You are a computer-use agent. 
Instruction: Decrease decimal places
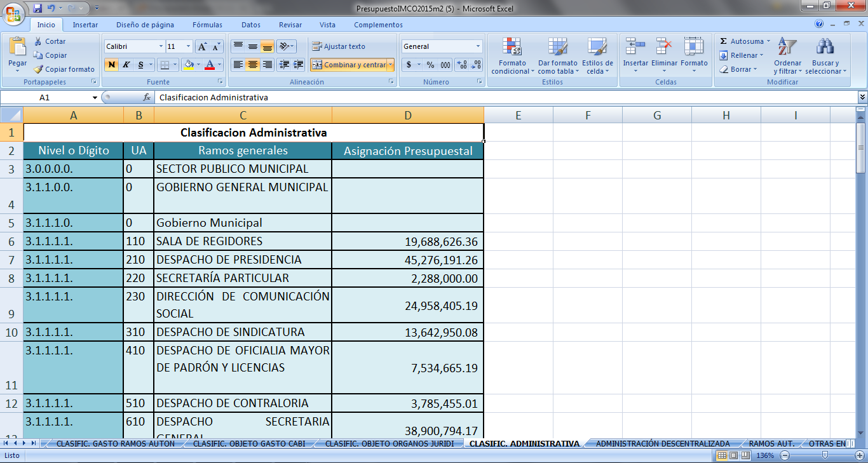(x=476, y=65)
